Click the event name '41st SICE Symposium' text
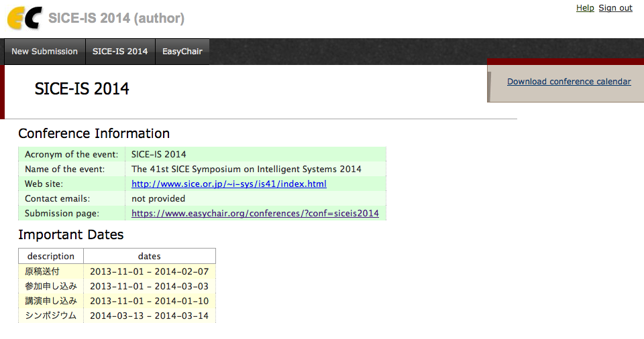Screen dimensions: 644x339 click(x=246, y=169)
